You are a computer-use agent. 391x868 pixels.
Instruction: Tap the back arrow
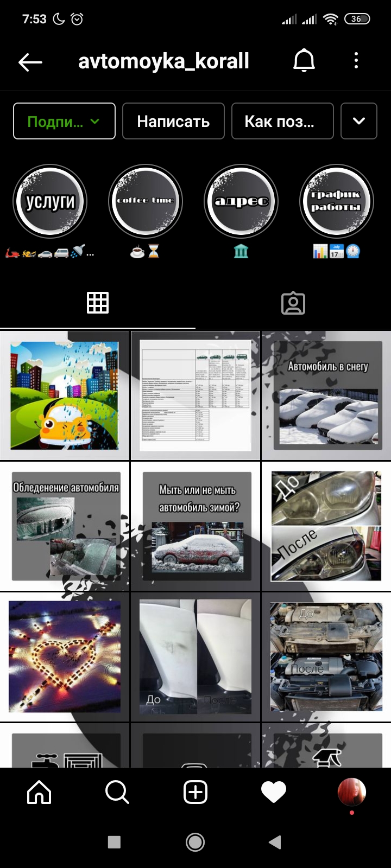[30, 62]
